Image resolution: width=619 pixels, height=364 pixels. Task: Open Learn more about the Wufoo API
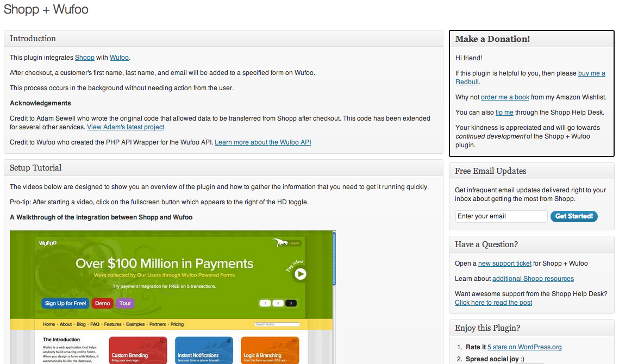[x=263, y=142]
